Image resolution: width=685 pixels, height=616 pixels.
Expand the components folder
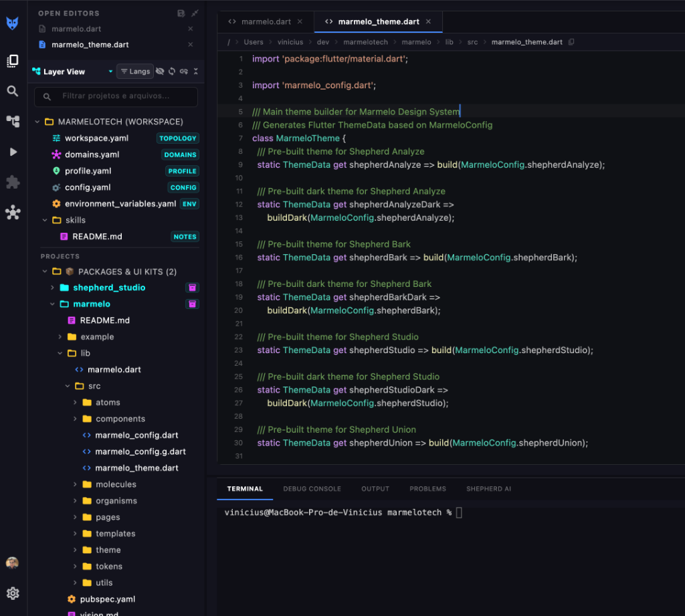[x=75, y=419]
